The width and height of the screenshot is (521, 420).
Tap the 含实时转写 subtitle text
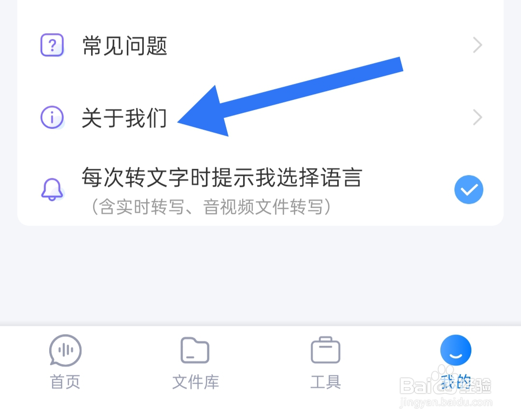coord(211,207)
